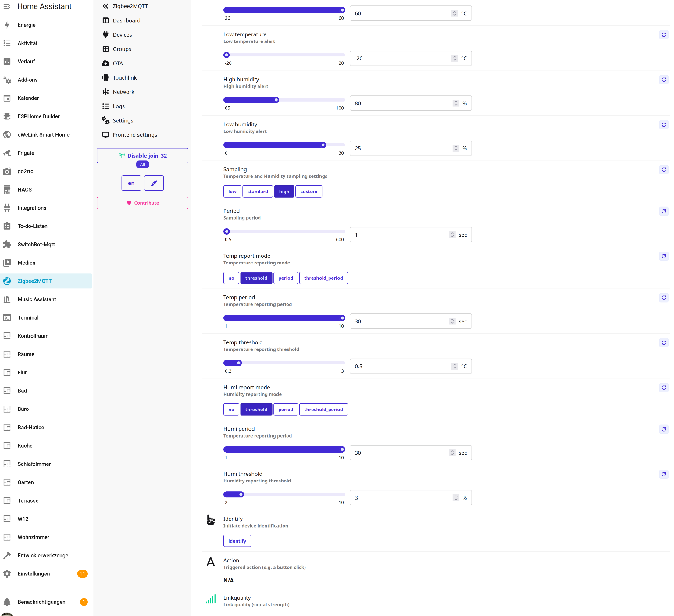Click the stepper arrows on Period field
Viewport: 674px width, 616px height.
point(452,235)
